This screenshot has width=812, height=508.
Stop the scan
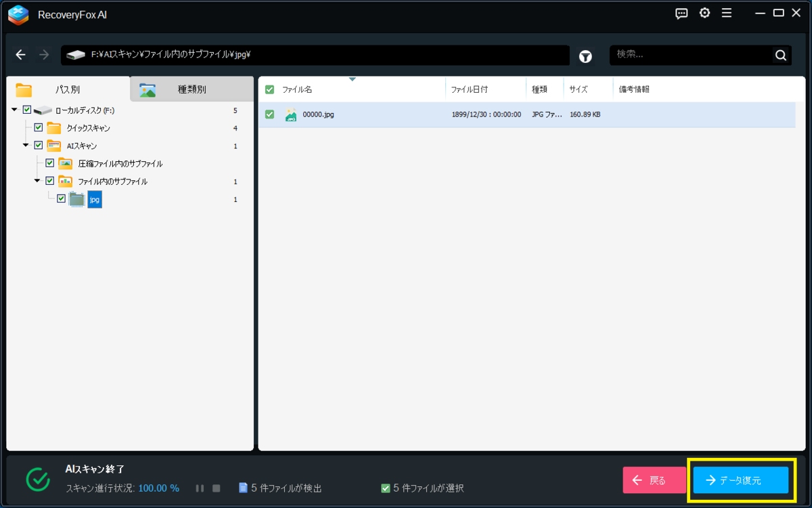(217, 488)
